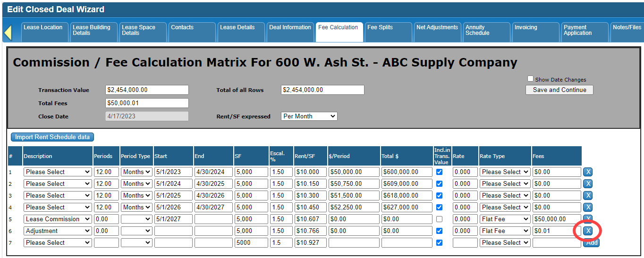This screenshot has width=644, height=258.
Task: Click Import Rent Schedule data button
Action: tap(52, 137)
